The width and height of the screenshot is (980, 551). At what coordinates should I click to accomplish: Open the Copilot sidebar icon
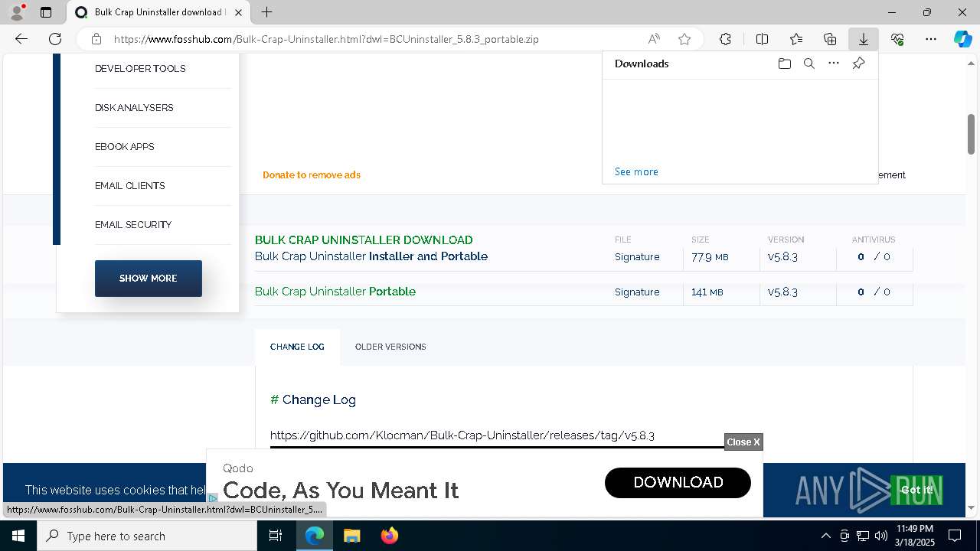[x=962, y=39]
